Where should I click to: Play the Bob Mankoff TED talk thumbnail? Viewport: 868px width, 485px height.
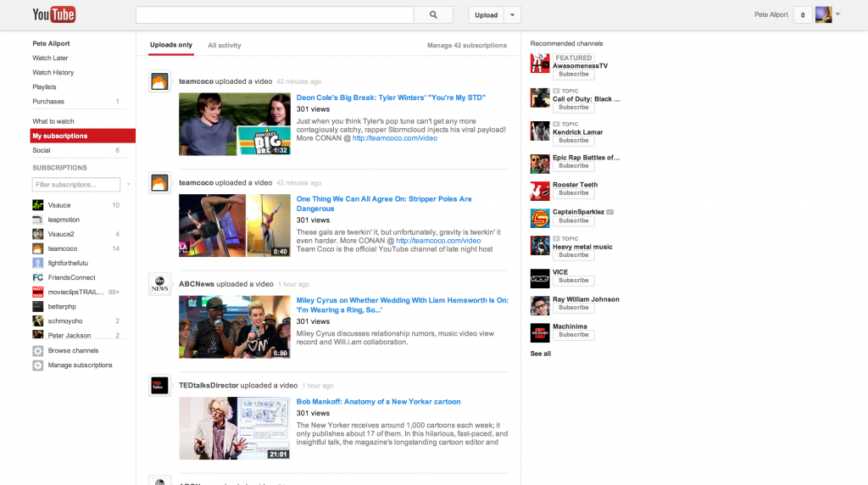click(235, 428)
